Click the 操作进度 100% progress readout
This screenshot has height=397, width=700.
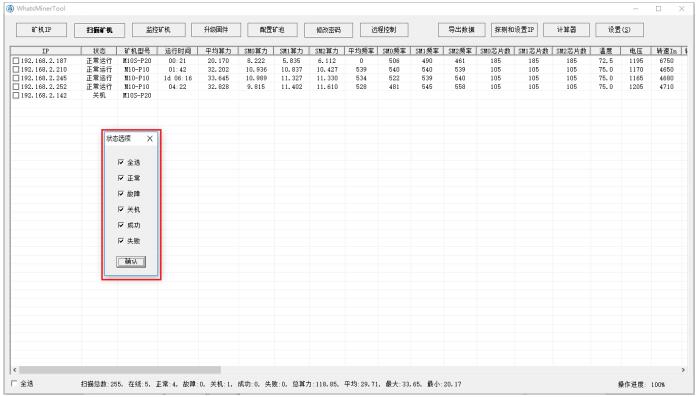(641, 384)
